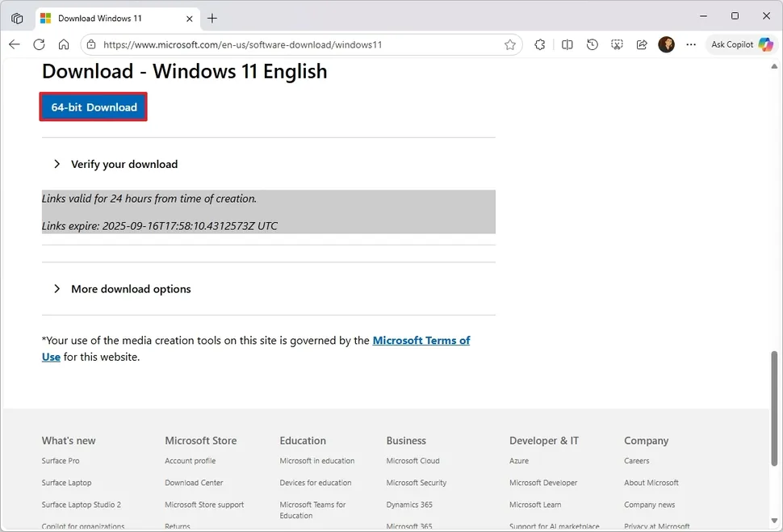This screenshot has height=532, width=783.
Task: Click the 64-bit Download button
Action: [94, 107]
